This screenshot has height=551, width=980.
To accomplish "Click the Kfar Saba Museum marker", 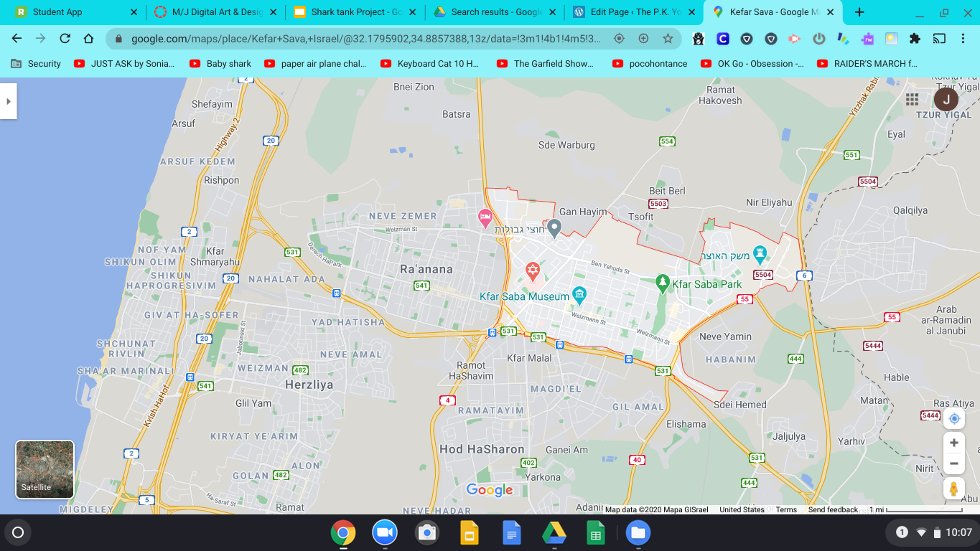I will pyautogui.click(x=580, y=295).
